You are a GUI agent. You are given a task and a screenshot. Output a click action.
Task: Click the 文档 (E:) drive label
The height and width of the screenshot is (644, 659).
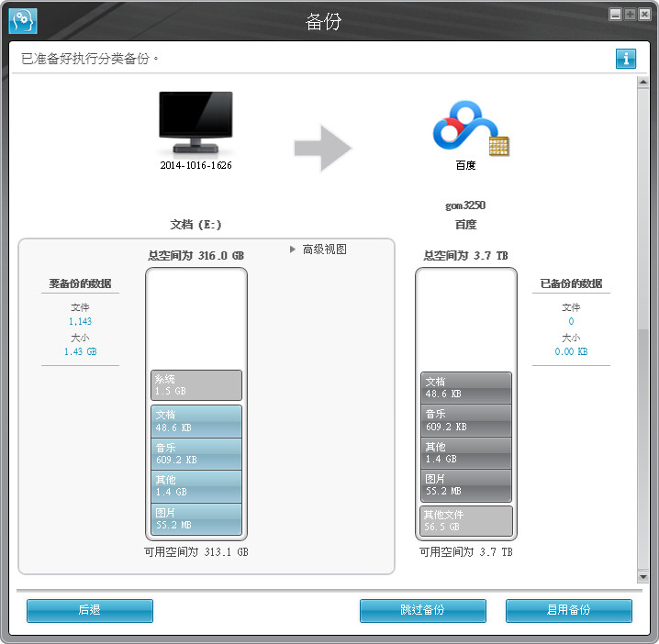[x=195, y=225]
